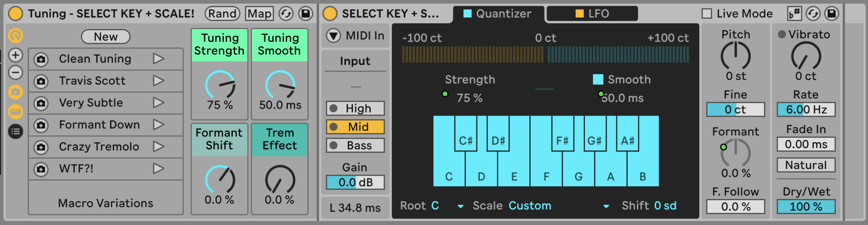This screenshot has height=225, width=868.
Task: Save the Auto Shift device preset
Action: (832, 14)
